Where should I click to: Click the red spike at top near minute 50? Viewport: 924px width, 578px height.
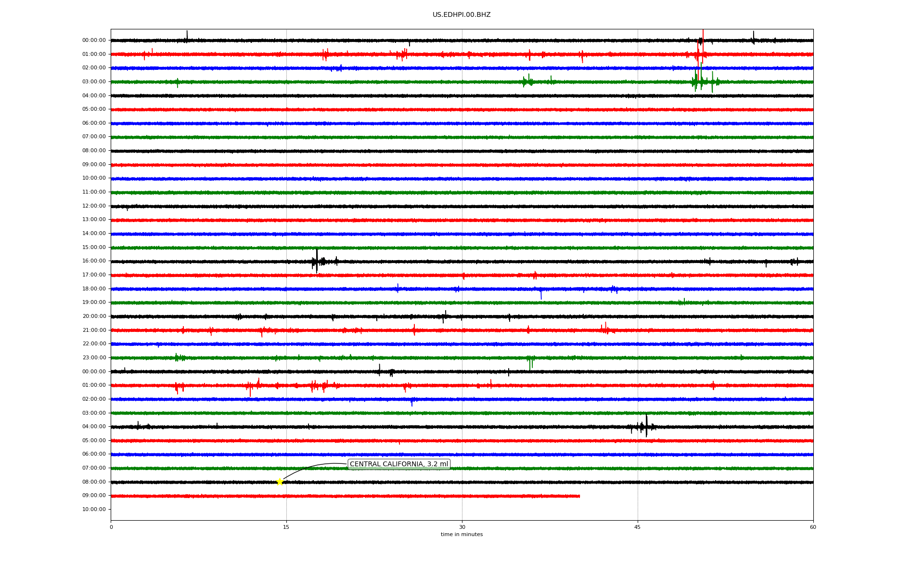[x=703, y=35]
